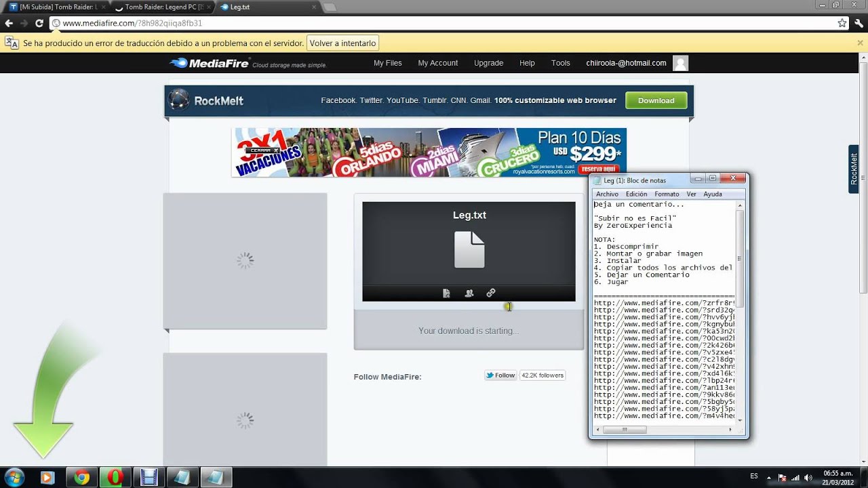
Task: Bookmark this page with the star icon
Action: tap(842, 23)
